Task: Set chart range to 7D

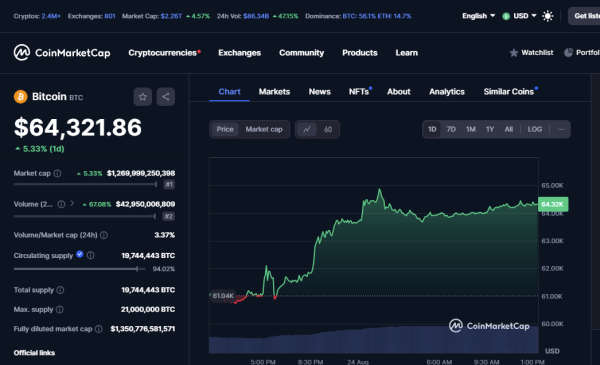Action: coord(451,129)
